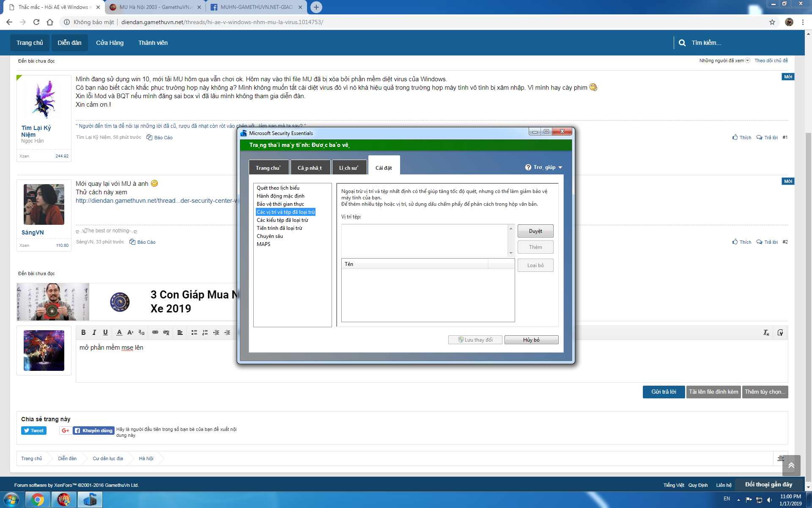Image resolution: width=812 pixels, height=508 pixels.
Task: Click the Gửi trả lời button
Action: [664, 392]
